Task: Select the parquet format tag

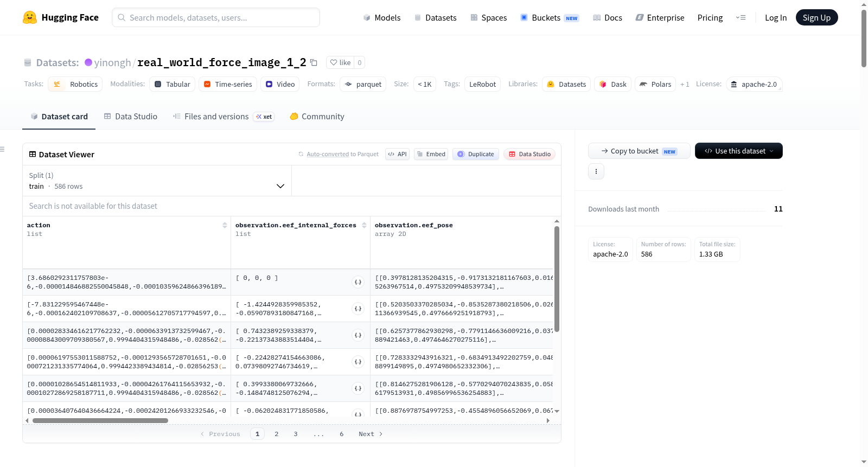Action: [x=363, y=84]
